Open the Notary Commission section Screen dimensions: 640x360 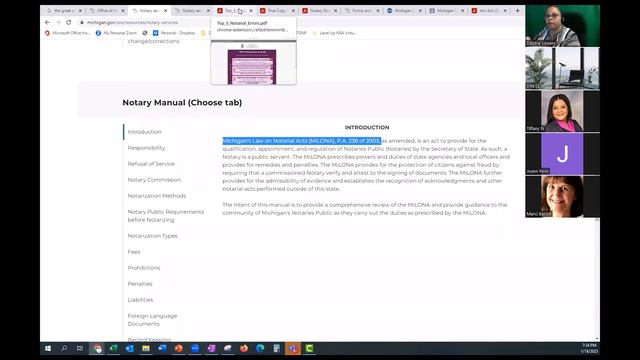[154, 180]
